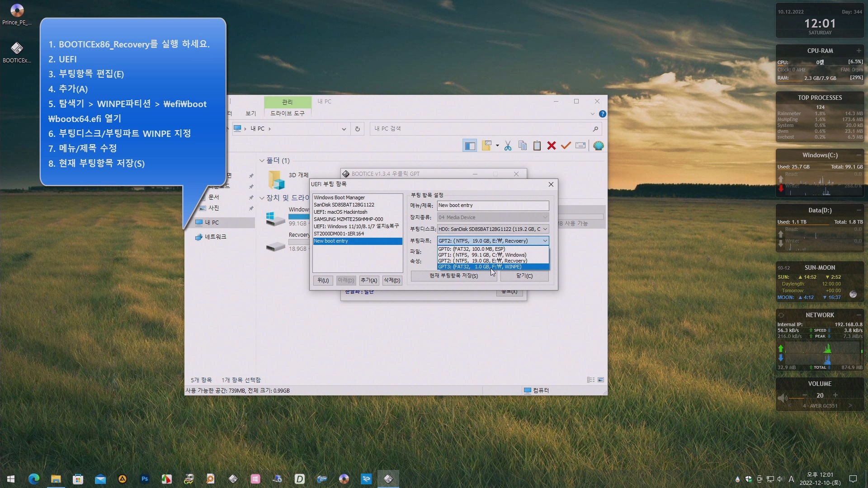Collapse the 장치 및 드라이브 group
Screen dimensions: 868x488
click(262, 198)
